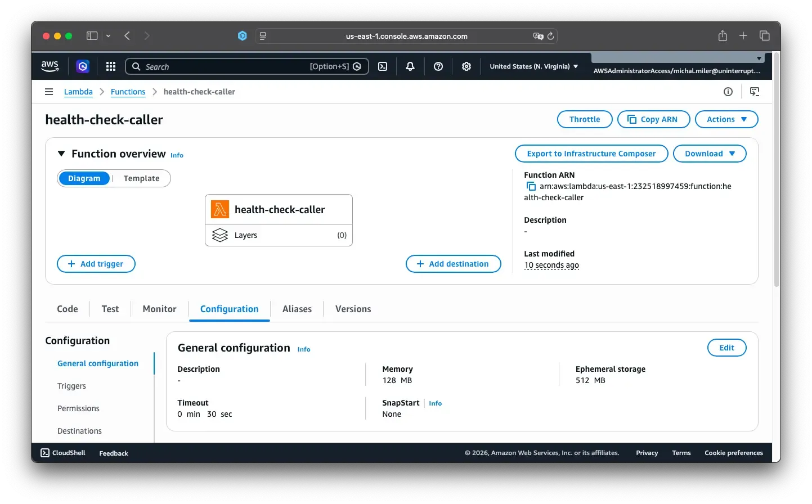Go to Lambda breadcrumb link
812x504 pixels.
(x=78, y=92)
